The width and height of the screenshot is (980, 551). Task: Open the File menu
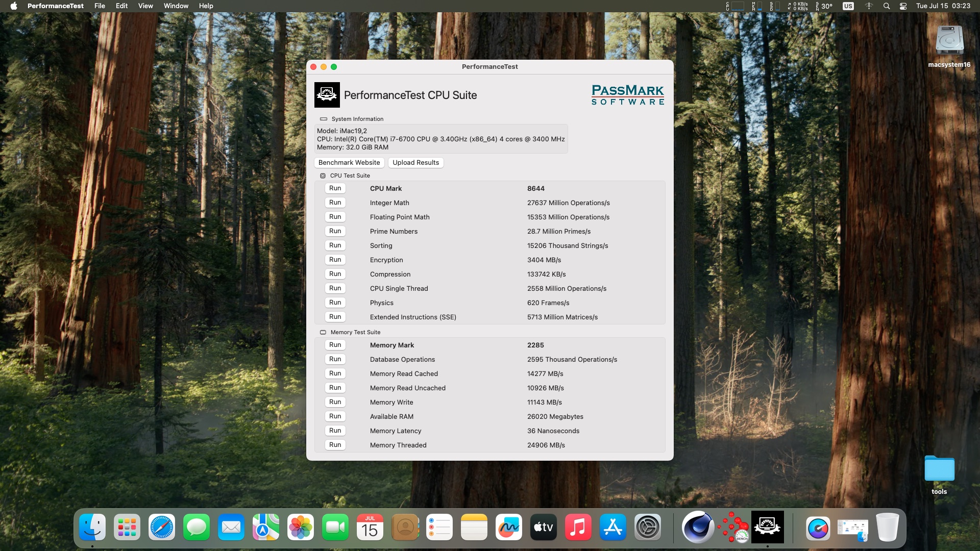[100, 6]
